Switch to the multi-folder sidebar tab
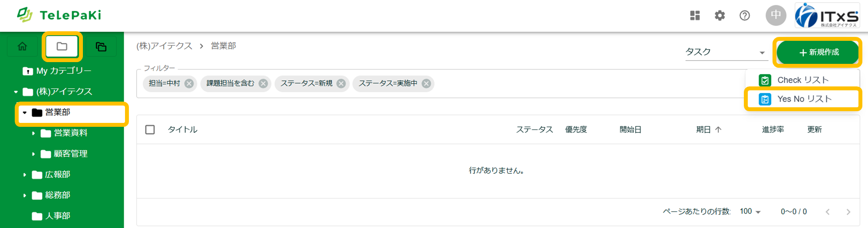868x228 pixels. click(x=101, y=46)
